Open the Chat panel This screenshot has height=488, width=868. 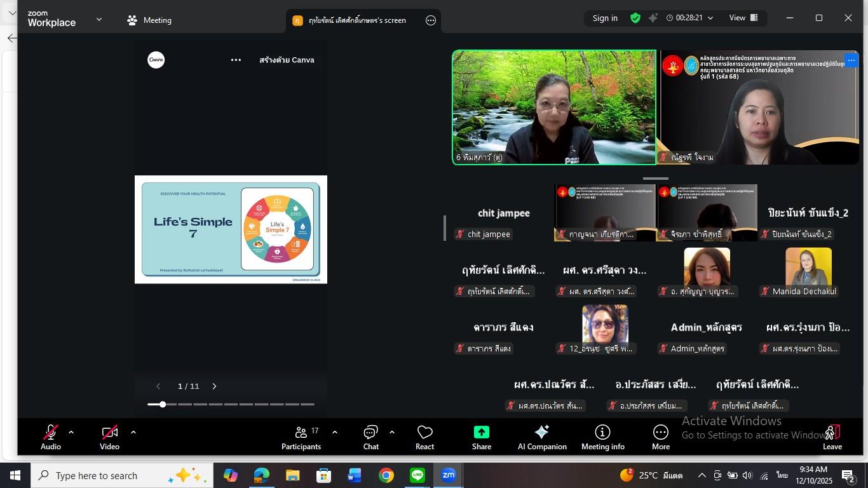coord(370,437)
